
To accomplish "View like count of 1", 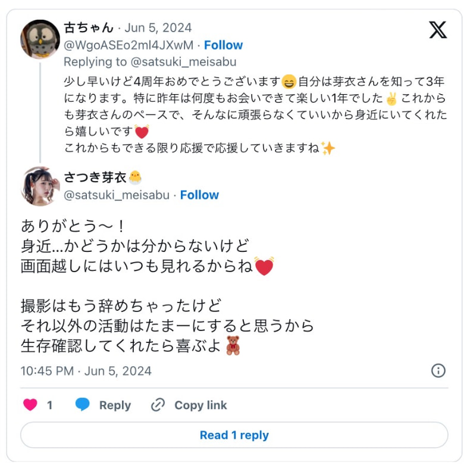I will (48, 405).
